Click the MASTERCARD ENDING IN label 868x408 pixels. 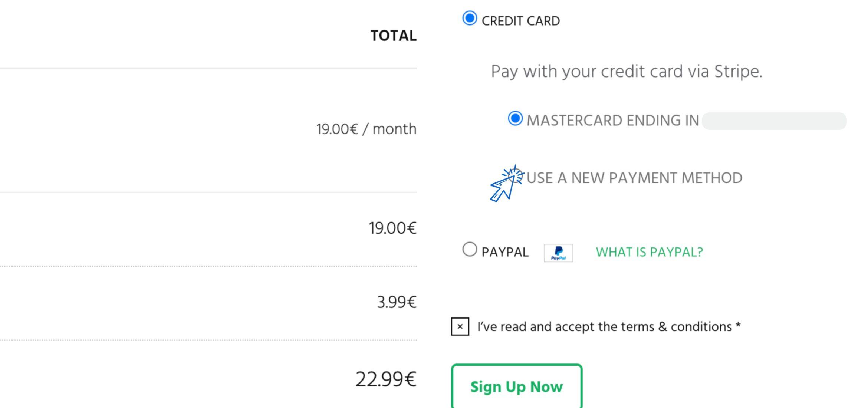pos(612,121)
